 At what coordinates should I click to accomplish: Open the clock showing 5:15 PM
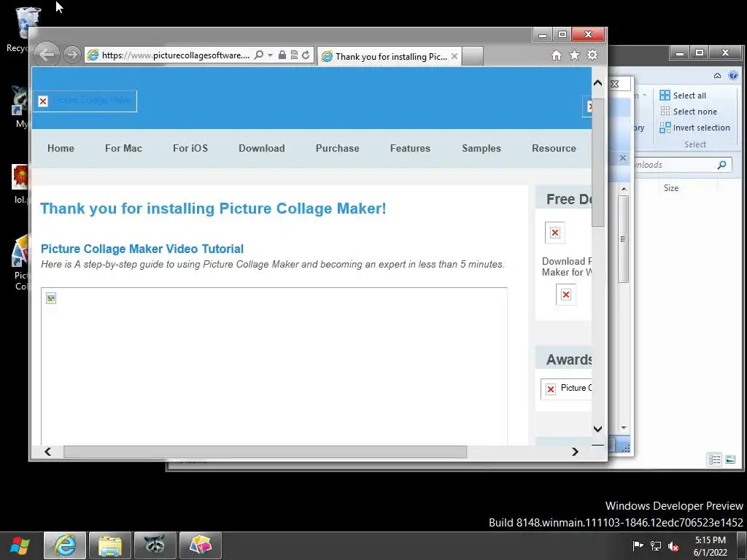click(x=711, y=546)
